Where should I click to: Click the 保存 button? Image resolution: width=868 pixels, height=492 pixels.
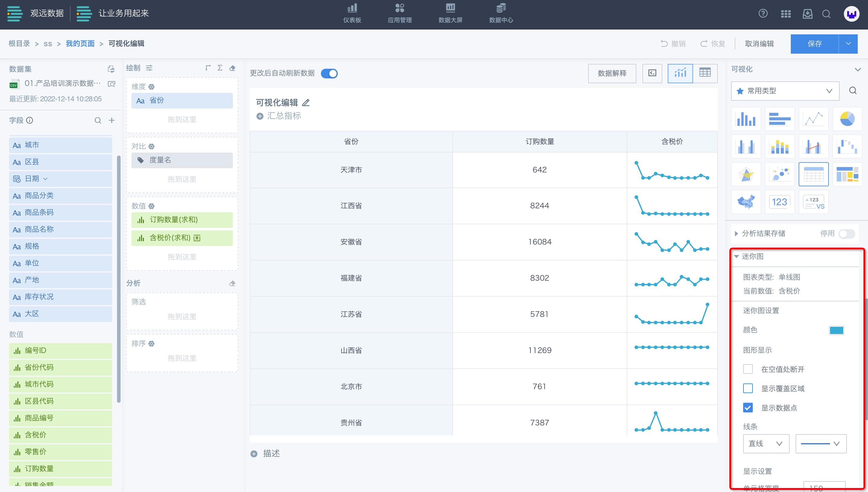point(814,44)
